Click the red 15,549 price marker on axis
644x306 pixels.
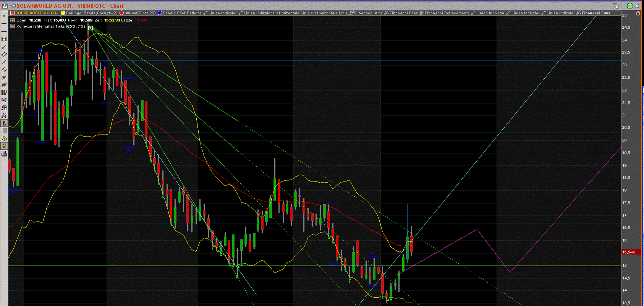pyautogui.click(x=628, y=252)
